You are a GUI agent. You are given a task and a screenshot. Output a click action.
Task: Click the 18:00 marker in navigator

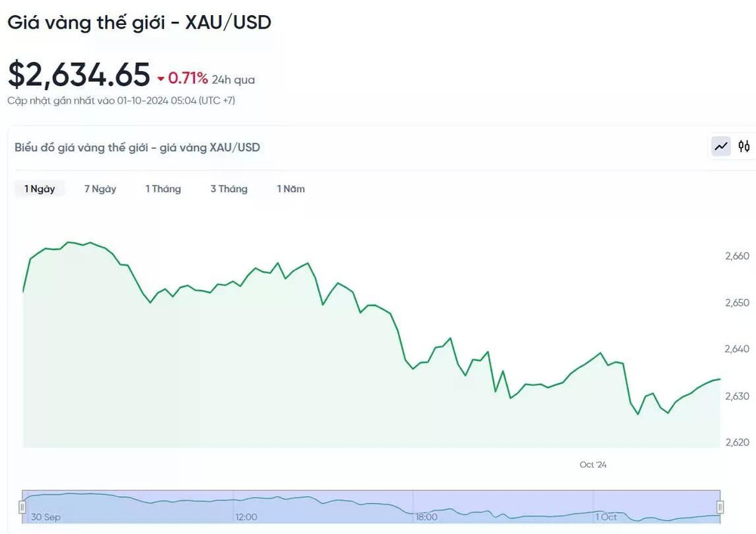(426, 517)
